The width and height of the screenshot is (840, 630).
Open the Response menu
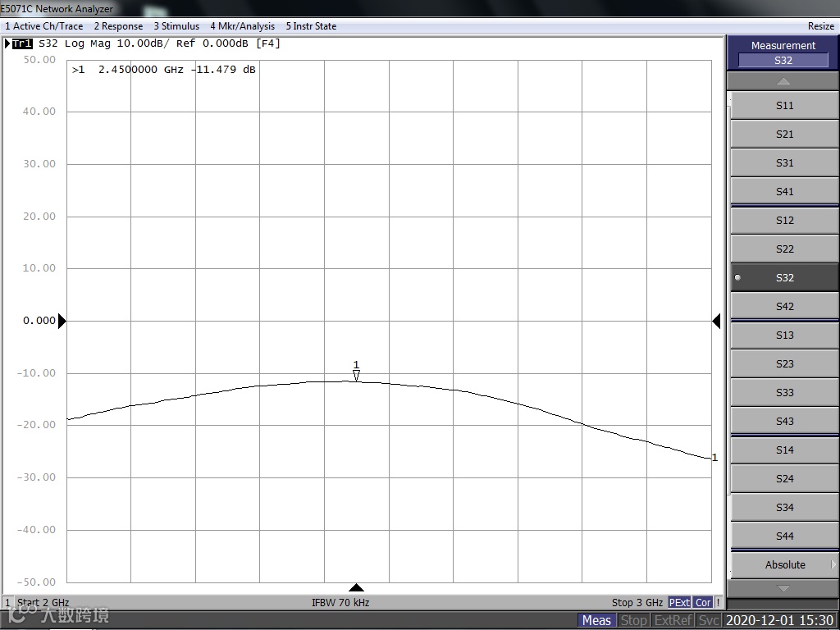(118, 25)
